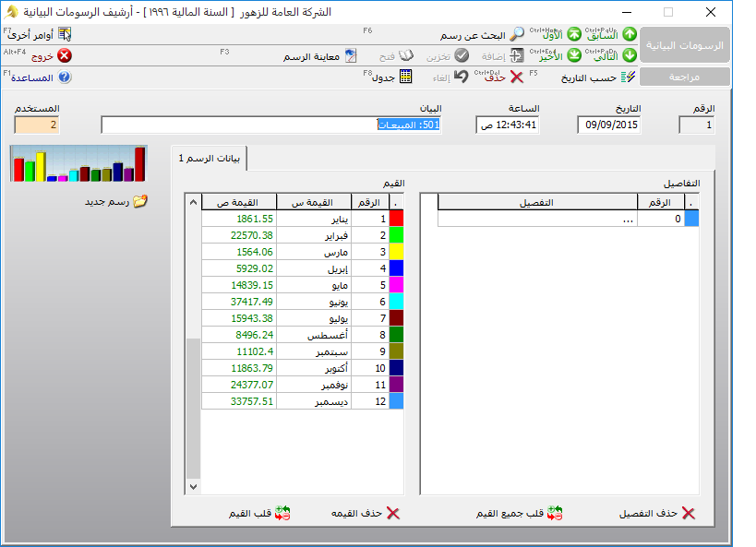Screen dimensions: 756x547
Task: Click the Save (تخزين) checkmark icon
Action: coord(462,55)
